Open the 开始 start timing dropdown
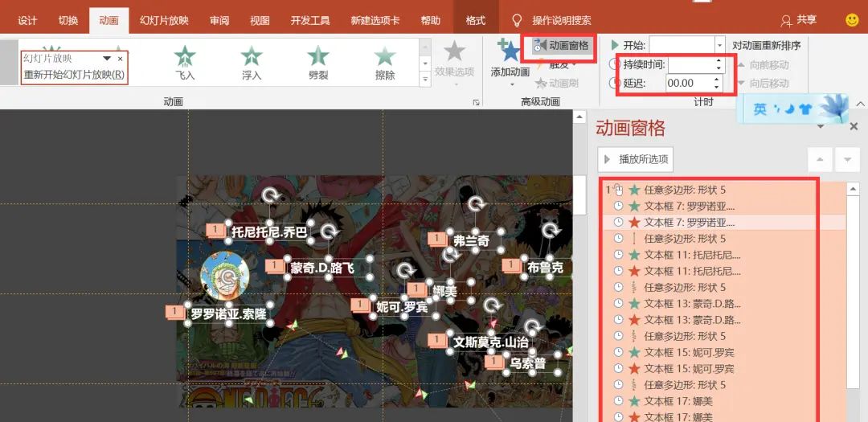 pyautogui.click(x=719, y=45)
